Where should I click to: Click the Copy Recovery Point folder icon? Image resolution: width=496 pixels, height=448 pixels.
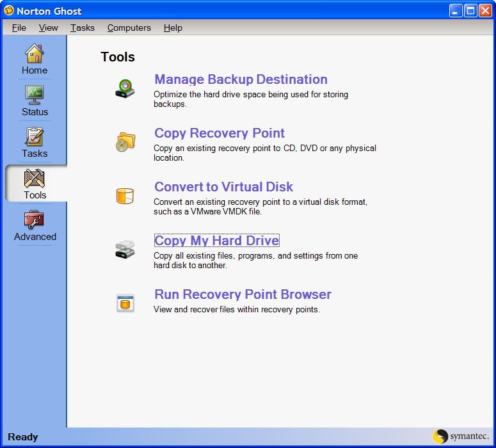[125, 142]
